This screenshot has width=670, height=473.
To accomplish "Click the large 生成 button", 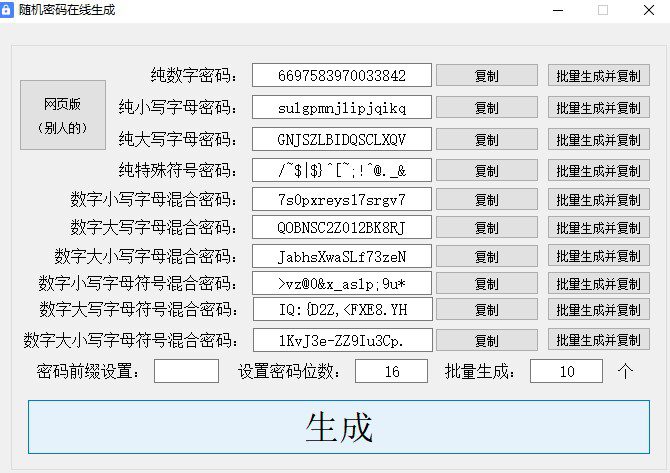I will (339, 427).
